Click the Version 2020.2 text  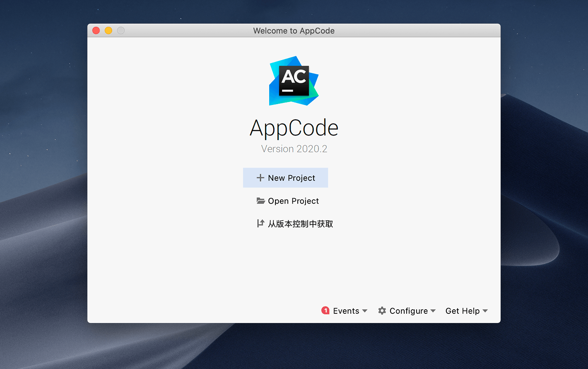pos(294,149)
